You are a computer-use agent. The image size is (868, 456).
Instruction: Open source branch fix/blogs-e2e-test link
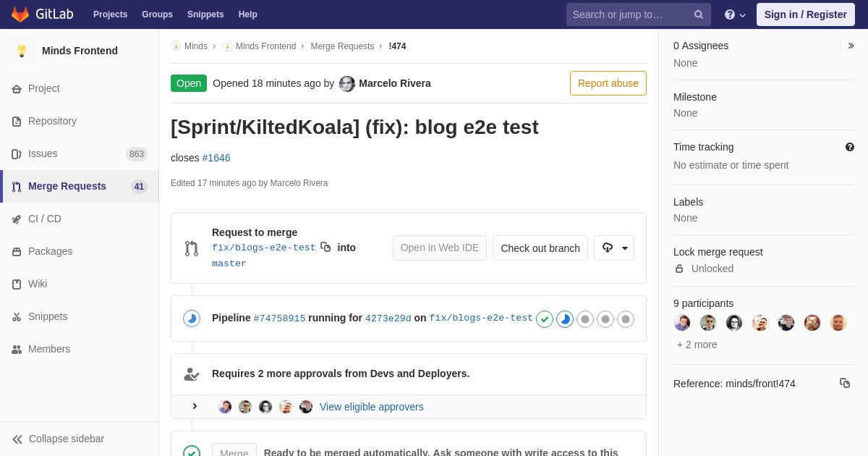[x=264, y=248]
